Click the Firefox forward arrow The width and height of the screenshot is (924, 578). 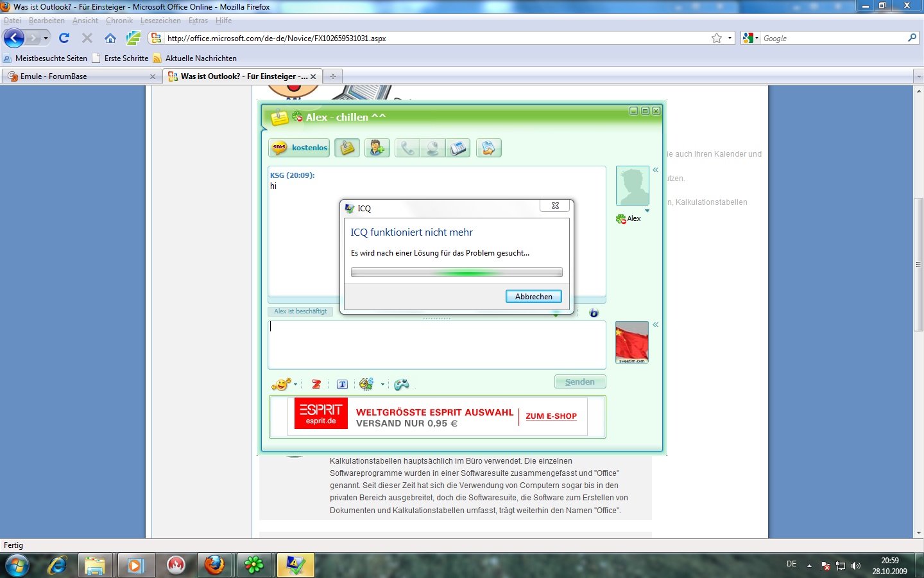tap(33, 39)
